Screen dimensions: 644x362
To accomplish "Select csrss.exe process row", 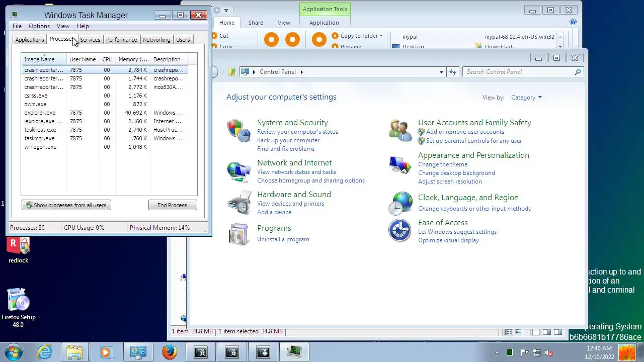I will click(105, 96).
